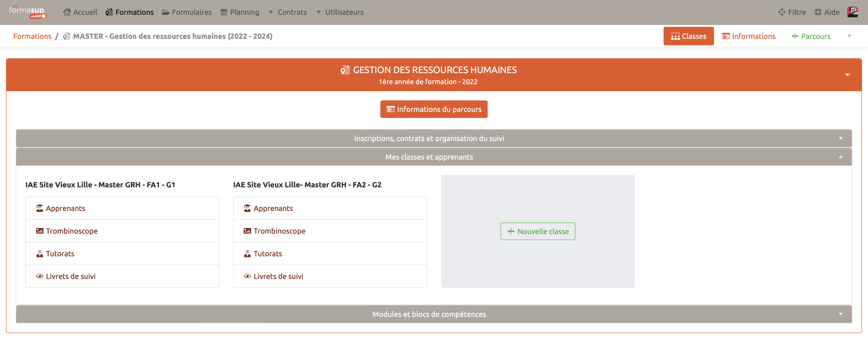Viewport: 868px width, 340px height.
Task: Click the Informations du parcours button
Action: click(x=434, y=109)
